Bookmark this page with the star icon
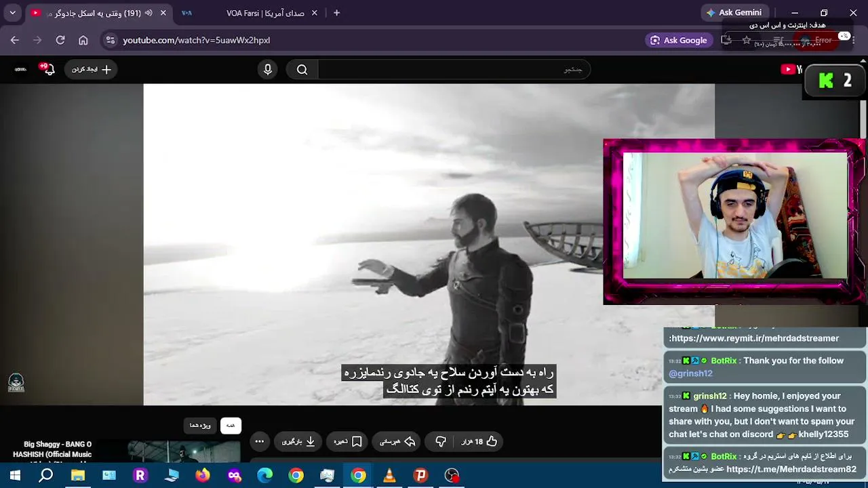This screenshot has height=488, width=868. [x=747, y=40]
